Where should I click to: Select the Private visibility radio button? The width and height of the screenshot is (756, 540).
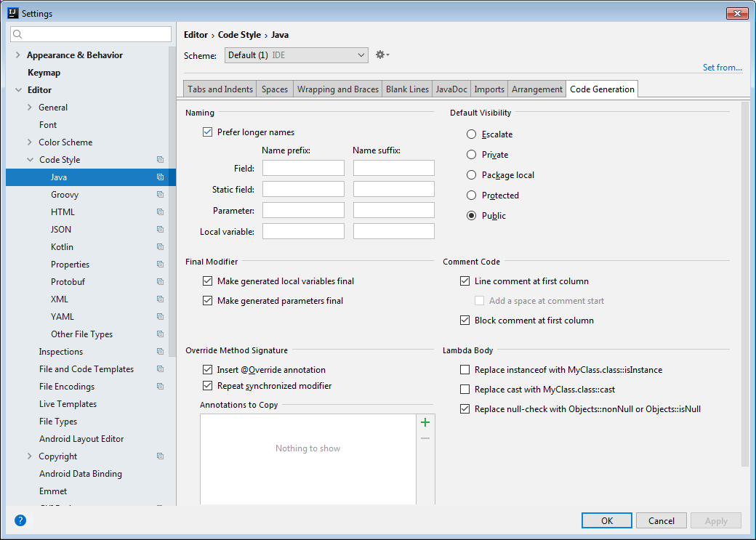[x=472, y=155]
